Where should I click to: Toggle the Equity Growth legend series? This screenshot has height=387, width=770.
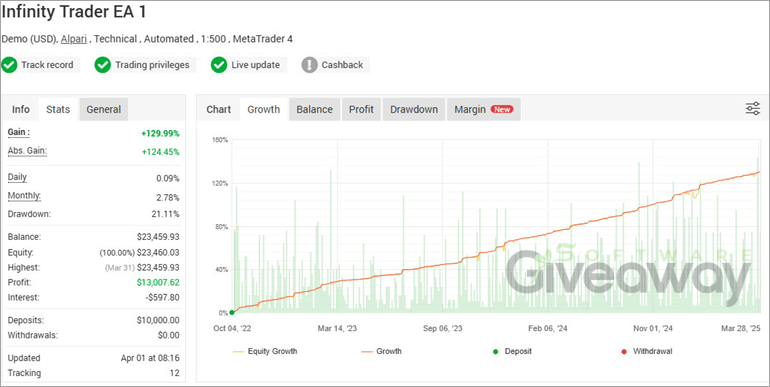point(265,352)
